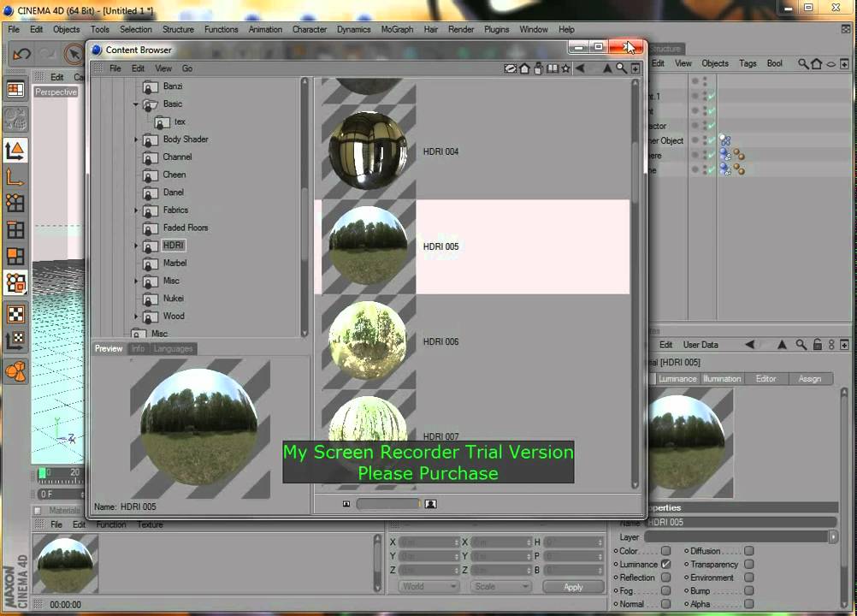Click large thumbnail size icon below list
Screen dimensions: 857x616
point(431,504)
